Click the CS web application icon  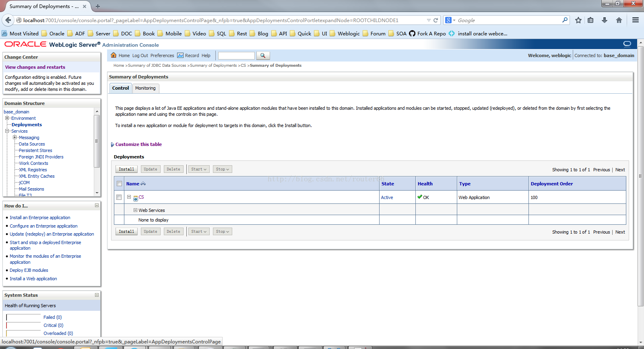click(136, 198)
